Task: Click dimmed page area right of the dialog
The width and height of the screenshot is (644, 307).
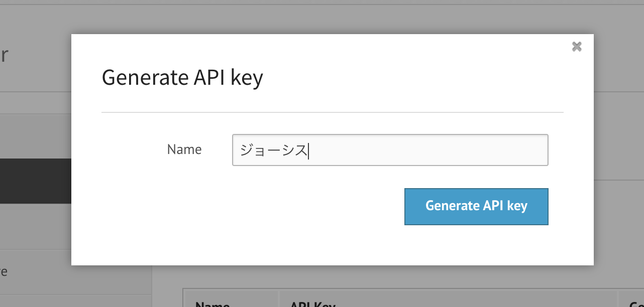Action: coord(619,150)
